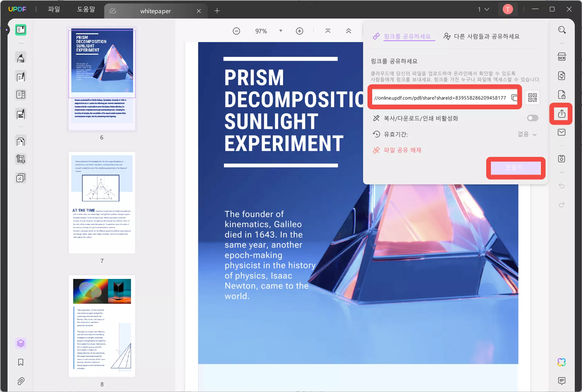Switch to 다른 사람들과 공유하세요 tab
Image resolution: width=582 pixels, height=392 pixels.
481,36
